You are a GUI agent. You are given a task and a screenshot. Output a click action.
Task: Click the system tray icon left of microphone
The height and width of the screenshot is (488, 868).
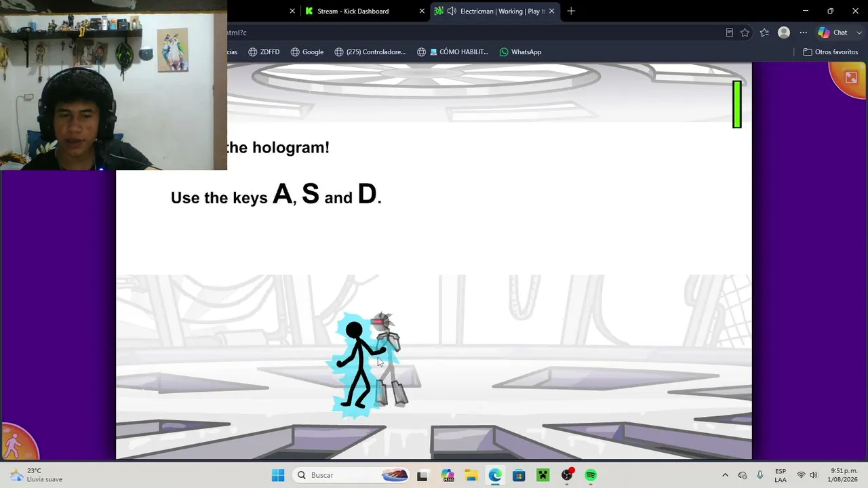(743, 475)
